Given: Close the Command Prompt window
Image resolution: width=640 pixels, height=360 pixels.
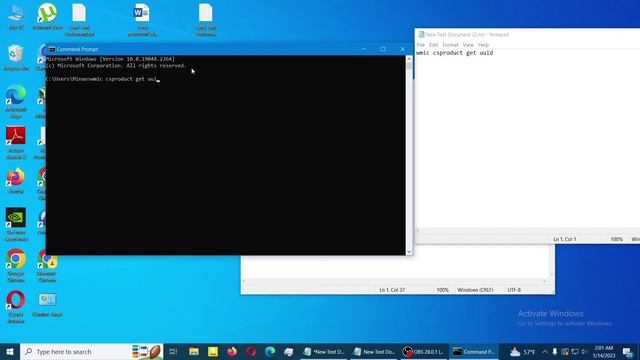Looking at the screenshot, I should coord(402,49).
